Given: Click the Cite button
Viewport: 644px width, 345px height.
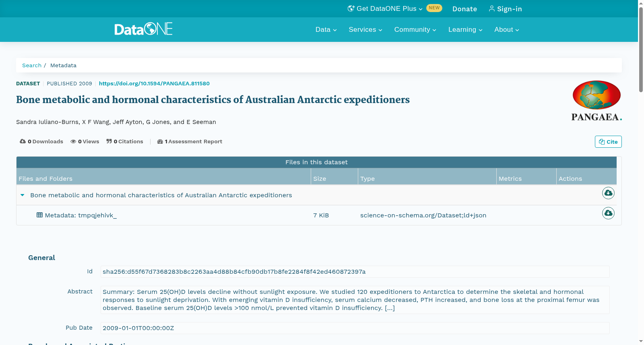Looking at the screenshot, I should tap(608, 142).
